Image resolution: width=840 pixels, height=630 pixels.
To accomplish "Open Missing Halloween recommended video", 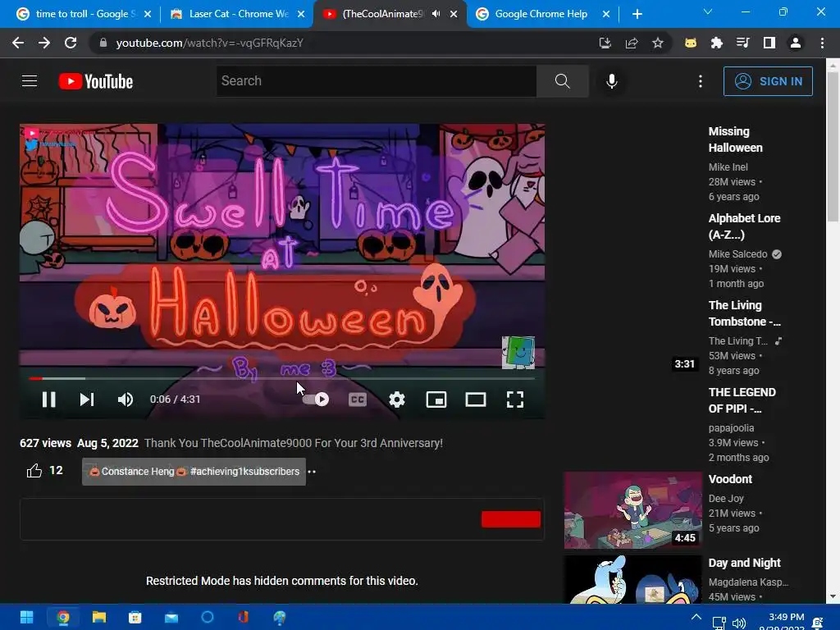I will [735, 139].
